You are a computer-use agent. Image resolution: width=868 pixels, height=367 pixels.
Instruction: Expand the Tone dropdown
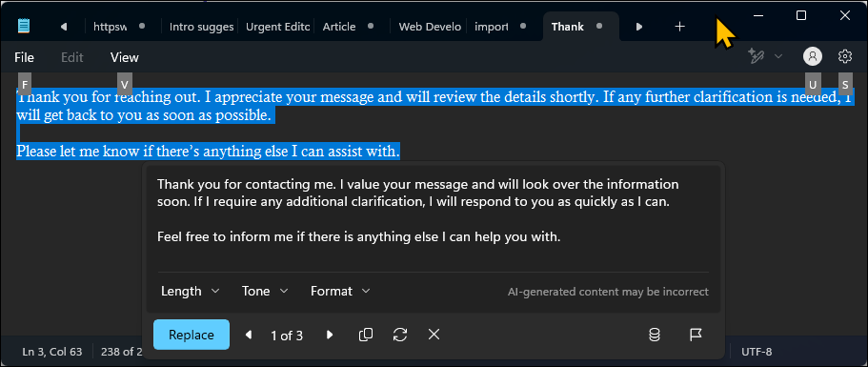[265, 291]
